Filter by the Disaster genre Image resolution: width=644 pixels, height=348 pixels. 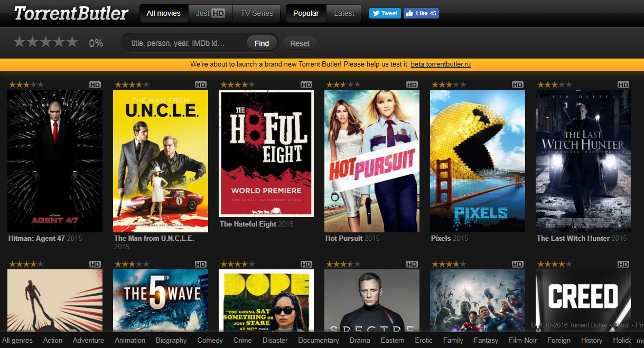275,340
